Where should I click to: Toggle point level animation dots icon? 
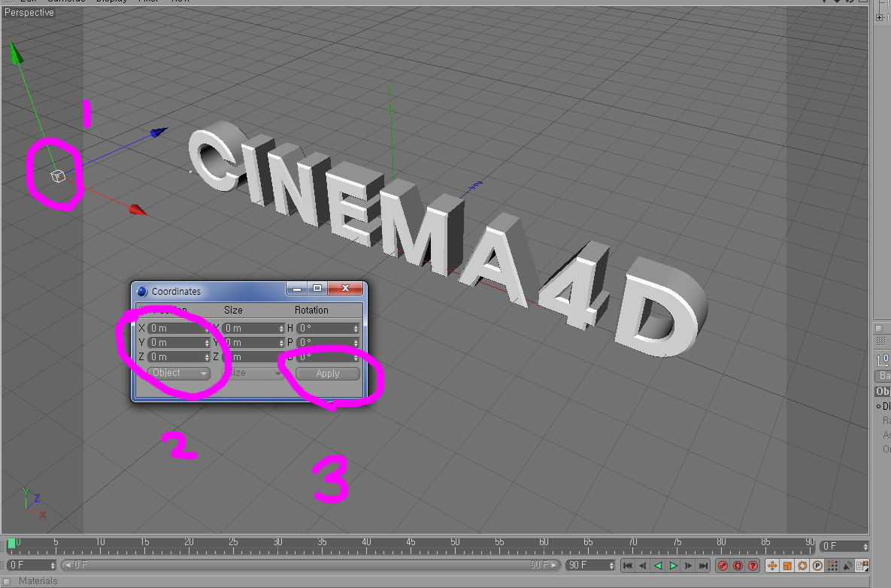pos(832,566)
